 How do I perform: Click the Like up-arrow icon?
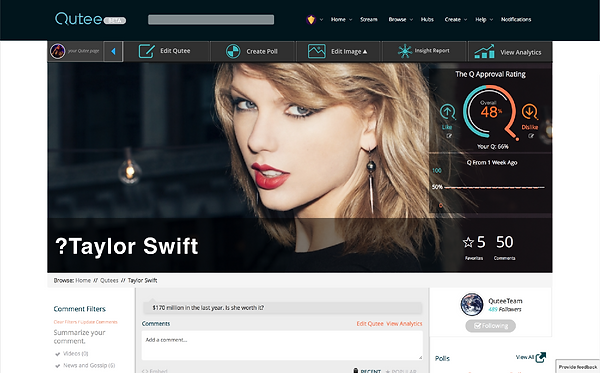pos(447,112)
